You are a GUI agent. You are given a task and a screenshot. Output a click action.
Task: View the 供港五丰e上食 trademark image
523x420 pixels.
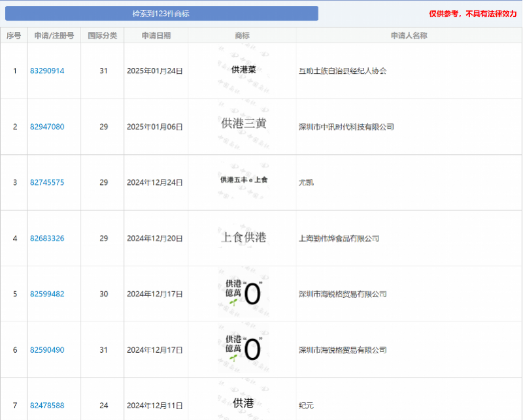243,180
